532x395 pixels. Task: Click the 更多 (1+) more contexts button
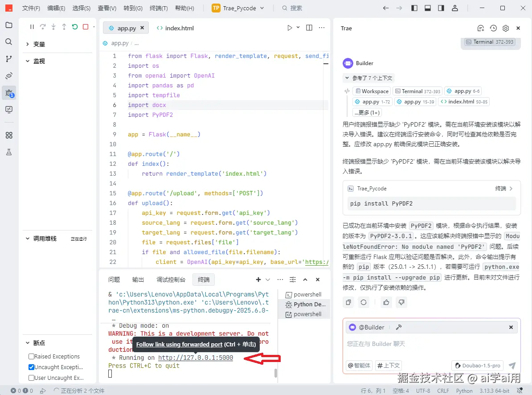click(x=367, y=113)
